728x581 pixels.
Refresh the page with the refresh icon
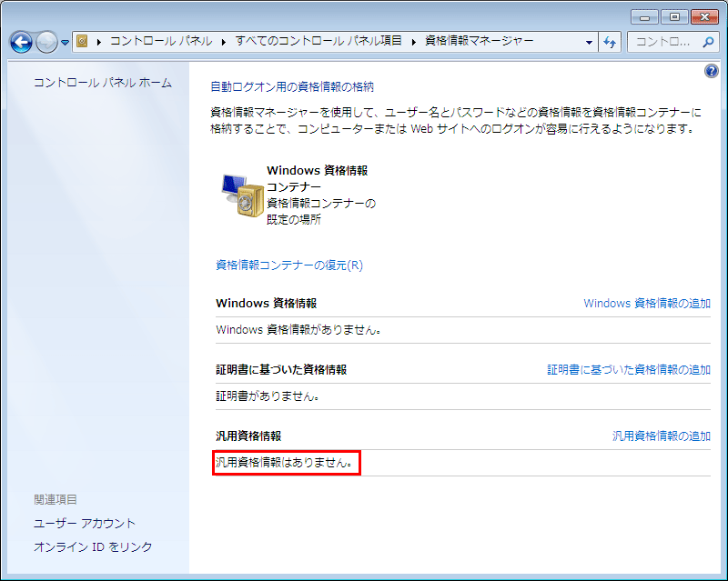[610, 41]
